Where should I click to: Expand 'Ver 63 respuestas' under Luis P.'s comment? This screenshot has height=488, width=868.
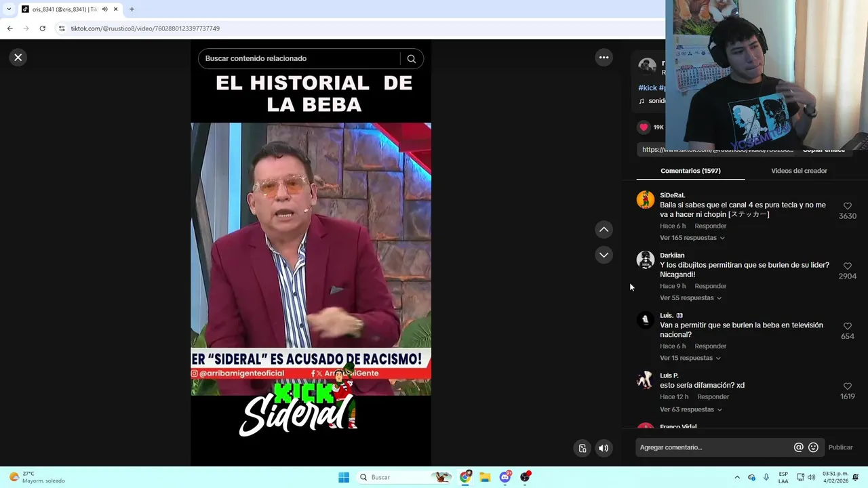tap(690, 409)
